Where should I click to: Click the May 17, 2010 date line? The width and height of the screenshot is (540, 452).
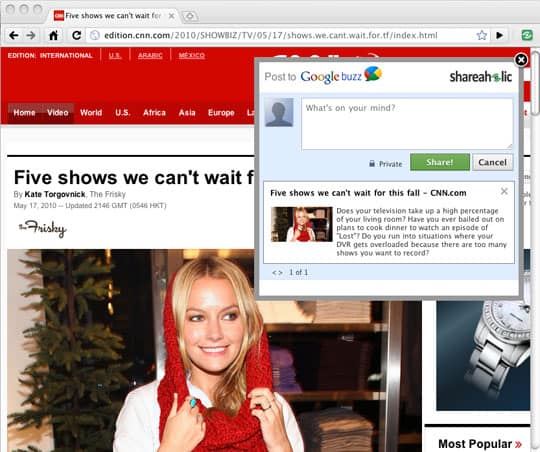click(x=90, y=206)
